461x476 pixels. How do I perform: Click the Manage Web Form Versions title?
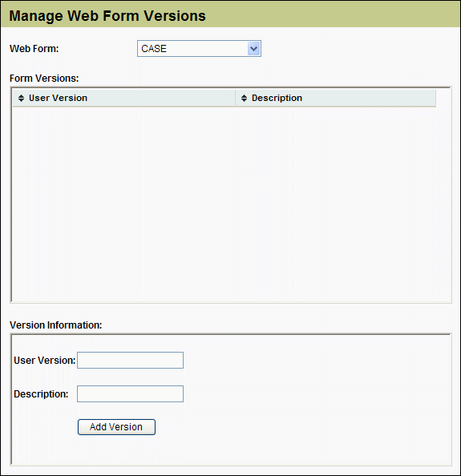(107, 16)
